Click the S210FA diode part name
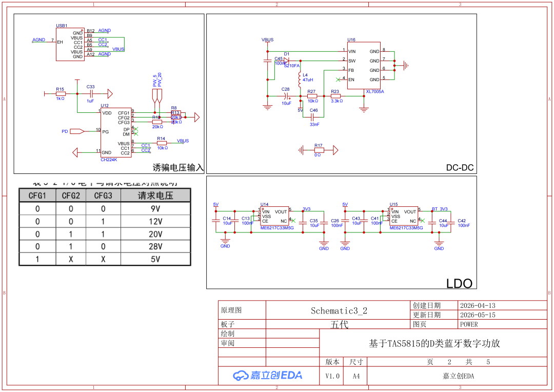 pos(292,66)
